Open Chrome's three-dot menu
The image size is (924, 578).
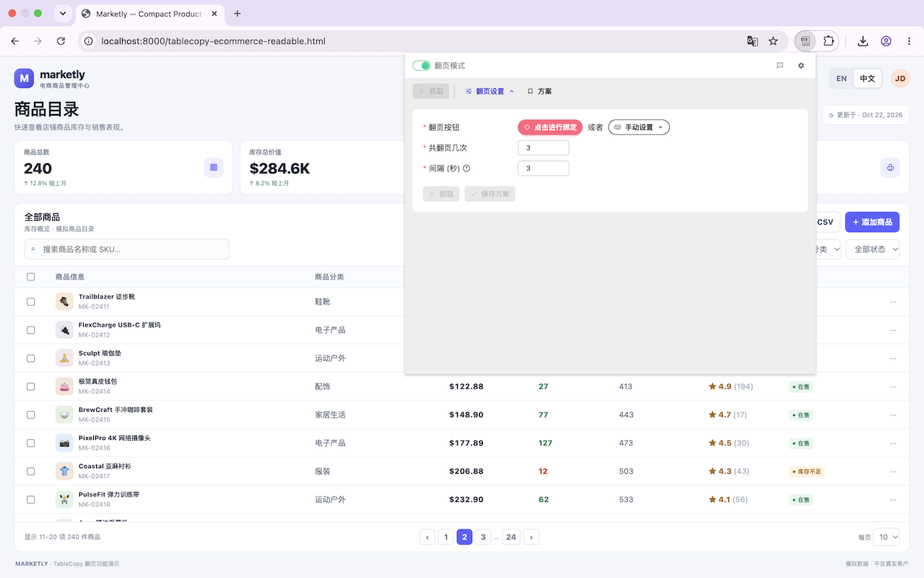(x=910, y=41)
